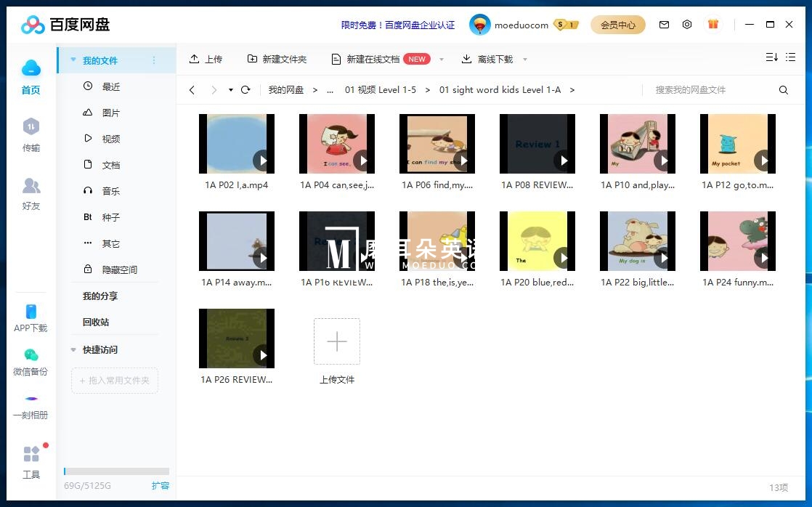Click the gift promotion icon
Screen dimensions: 812x507
712,24
